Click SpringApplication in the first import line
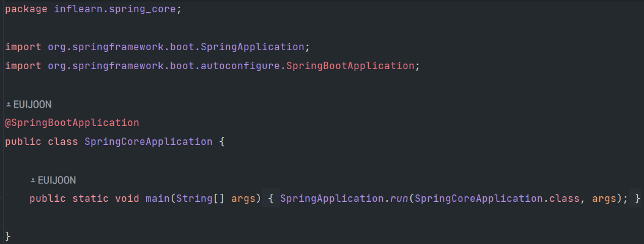Screen dimensions: 644x244 (x=252, y=47)
